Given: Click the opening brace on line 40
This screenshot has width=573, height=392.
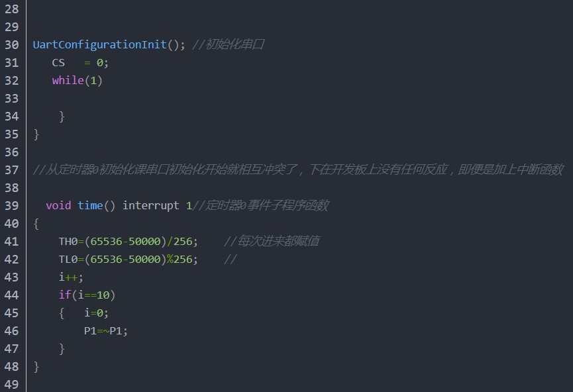Looking at the screenshot, I should click(36, 224).
